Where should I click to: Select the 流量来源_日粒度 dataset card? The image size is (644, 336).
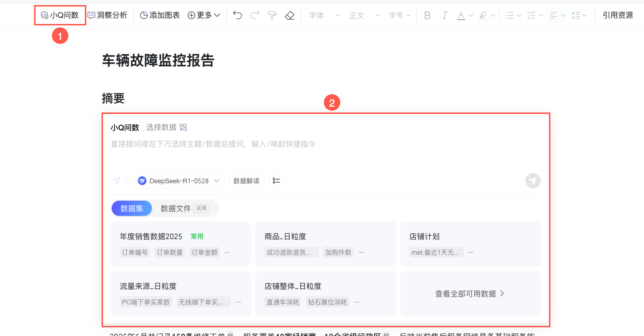click(181, 294)
